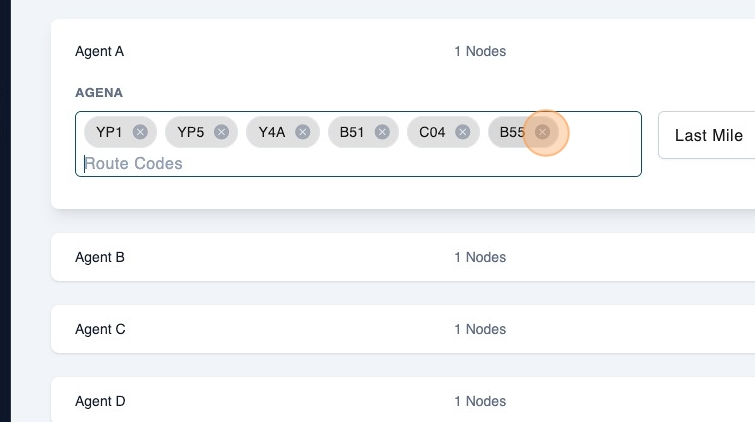Click the 1 Nodes count for Agent A
Image resolution: width=755 pixels, height=422 pixels.
pyautogui.click(x=480, y=51)
